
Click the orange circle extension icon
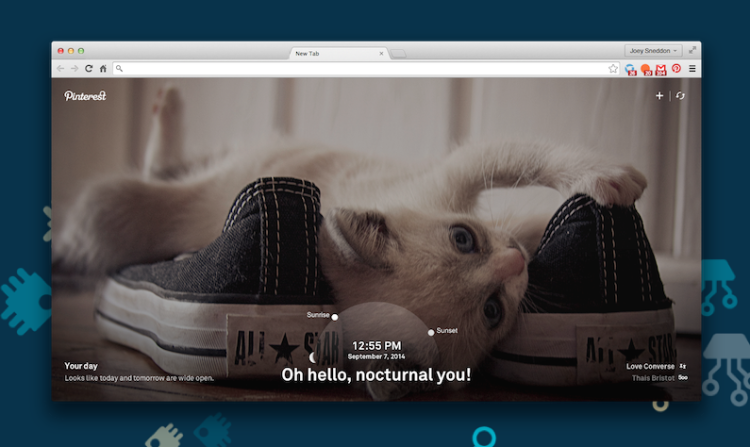646,70
